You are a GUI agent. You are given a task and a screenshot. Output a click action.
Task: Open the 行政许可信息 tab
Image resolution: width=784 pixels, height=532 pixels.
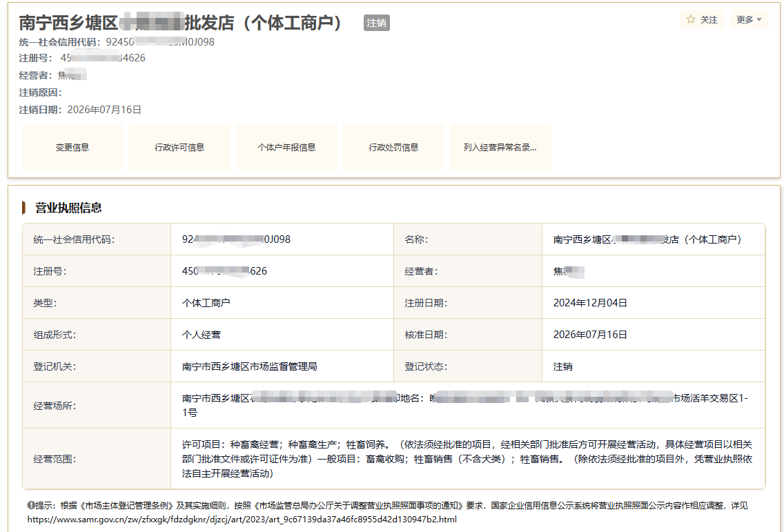(x=179, y=147)
